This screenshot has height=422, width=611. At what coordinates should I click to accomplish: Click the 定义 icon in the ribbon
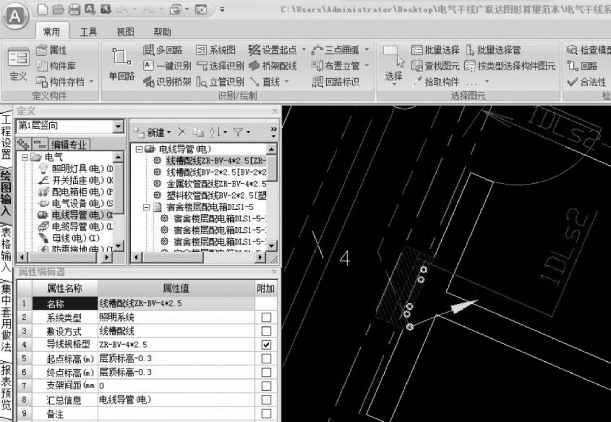click(18, 59)
